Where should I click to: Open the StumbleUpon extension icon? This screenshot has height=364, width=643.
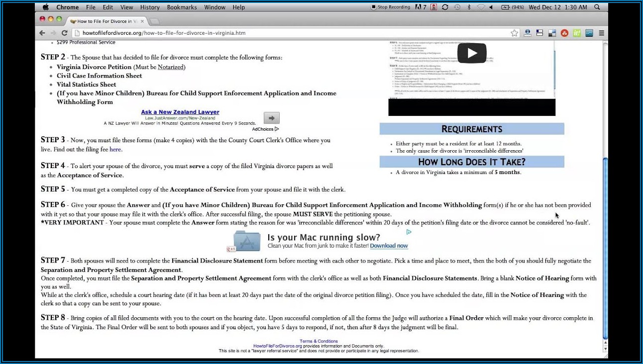[564, 33]
